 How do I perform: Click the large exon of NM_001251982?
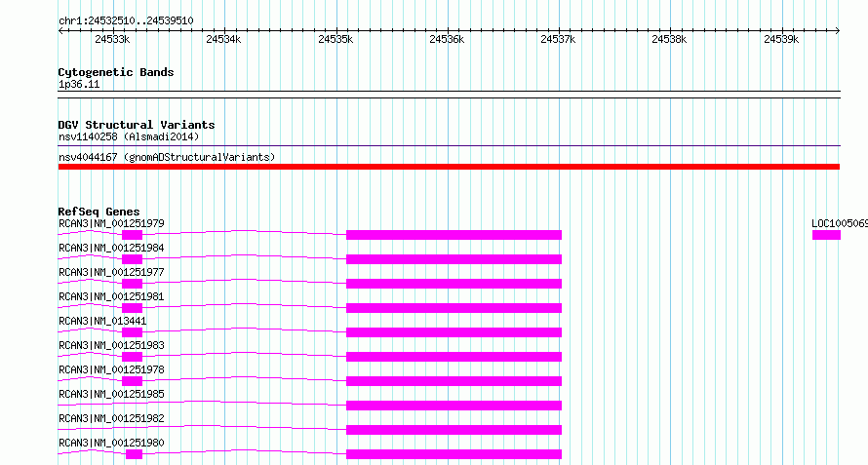coord(454,430)
